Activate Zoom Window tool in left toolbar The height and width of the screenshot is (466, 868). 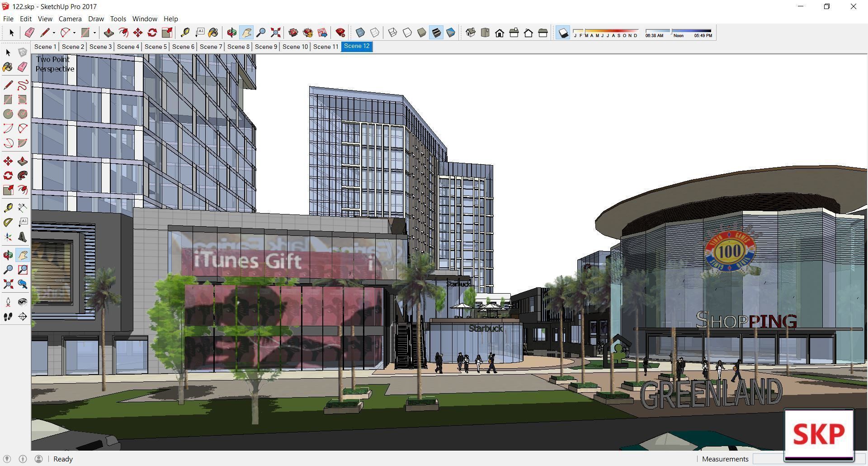[23, 270]
